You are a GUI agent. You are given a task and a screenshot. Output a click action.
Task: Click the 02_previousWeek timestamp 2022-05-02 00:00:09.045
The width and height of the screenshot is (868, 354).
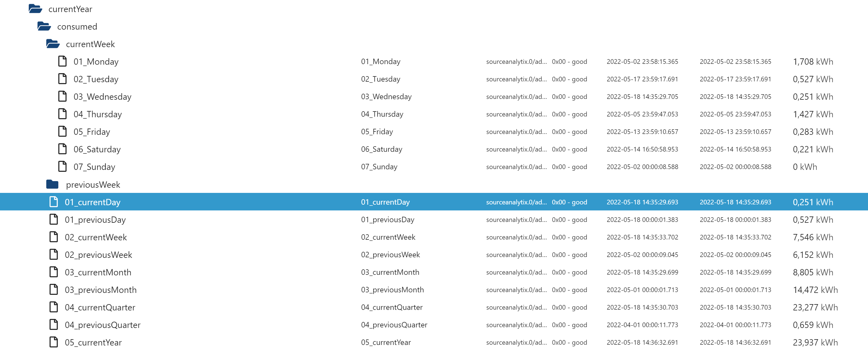pyautogui.click(x=642, y=255)
